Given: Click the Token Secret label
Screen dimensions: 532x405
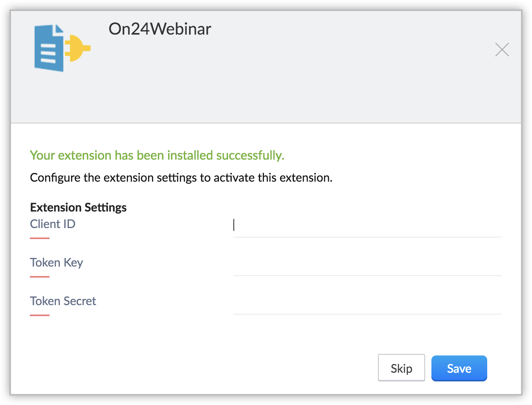Looking at the screenshot, I should point(63,301).
